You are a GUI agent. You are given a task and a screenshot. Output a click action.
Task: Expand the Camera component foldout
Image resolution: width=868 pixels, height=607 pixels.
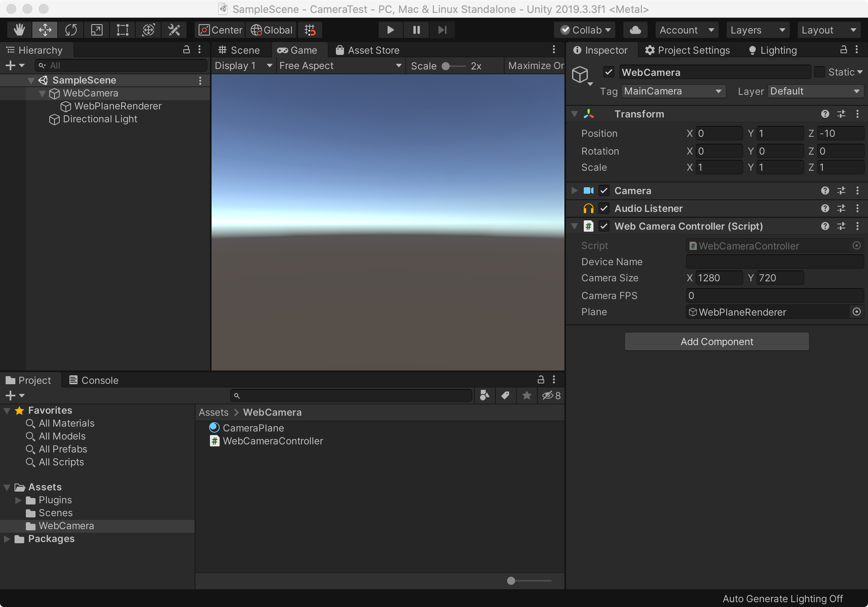[574, 190]
